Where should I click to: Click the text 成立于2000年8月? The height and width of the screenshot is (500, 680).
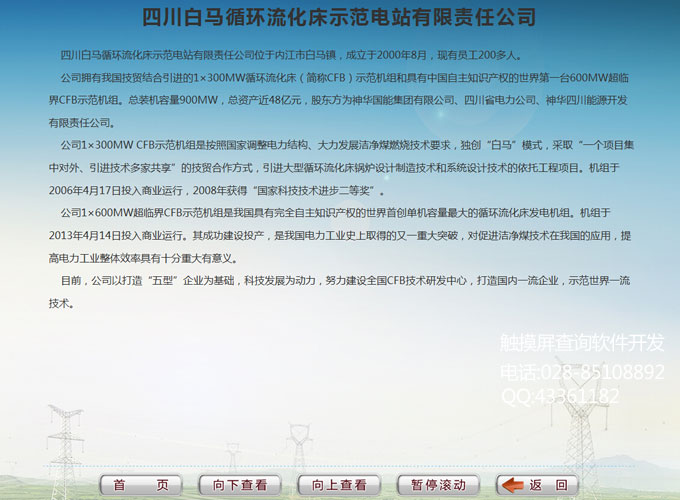(386, 55)
